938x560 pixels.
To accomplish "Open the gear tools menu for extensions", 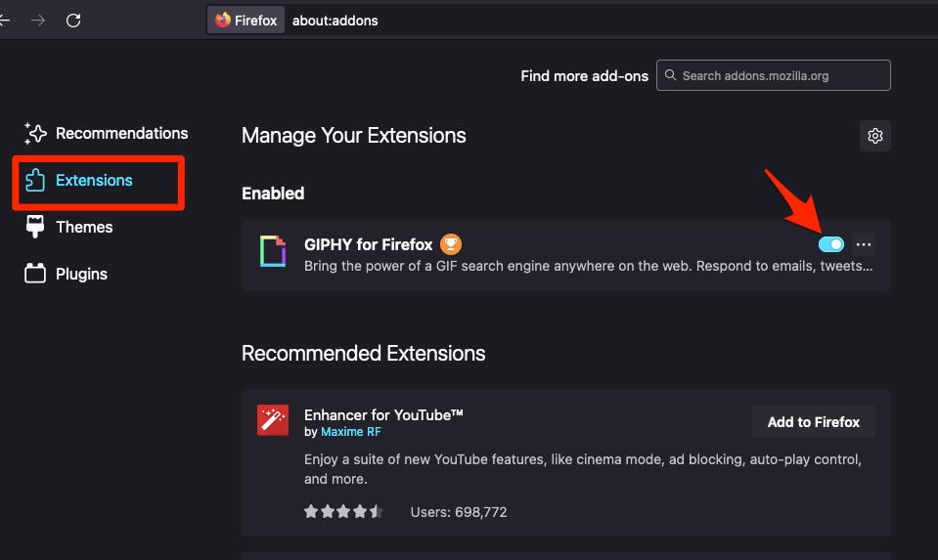I will [874, 136].
